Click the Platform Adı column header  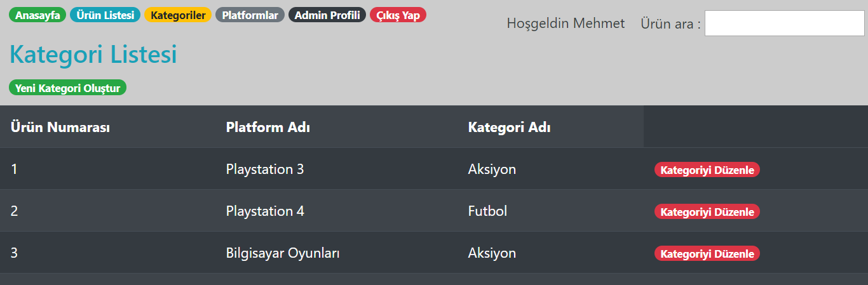click(268, 128)
